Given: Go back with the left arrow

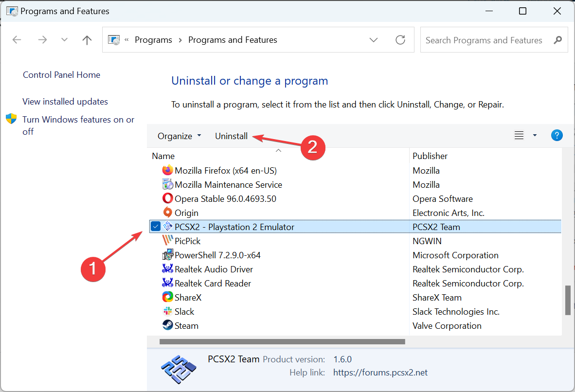Looking at the screenshot, I should pyautogui.click(x=17, y=39).
